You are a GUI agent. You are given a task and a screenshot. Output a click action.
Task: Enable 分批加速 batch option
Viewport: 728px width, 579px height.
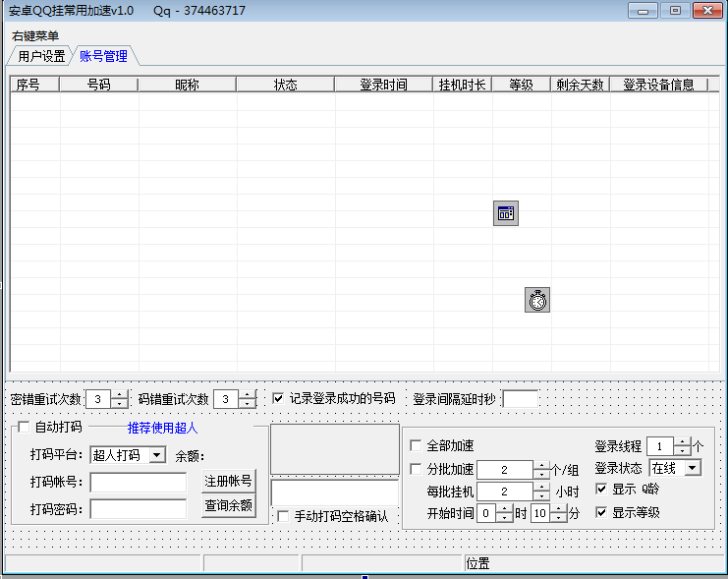[x=416, y=469]
